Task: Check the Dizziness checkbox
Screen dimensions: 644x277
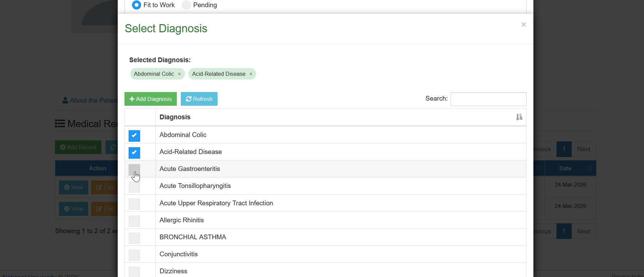Action: [x=134, y=272]
